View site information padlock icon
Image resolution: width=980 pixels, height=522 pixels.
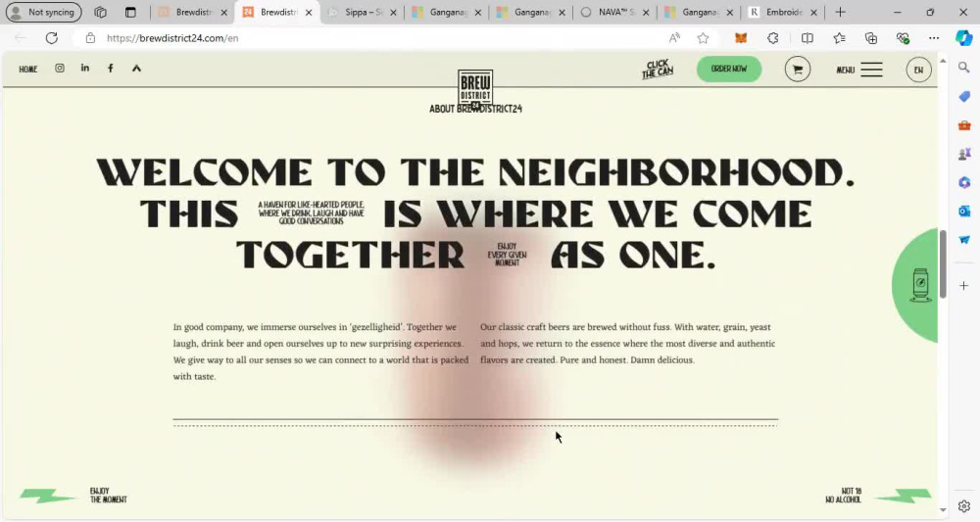click(x=90, y=38)
